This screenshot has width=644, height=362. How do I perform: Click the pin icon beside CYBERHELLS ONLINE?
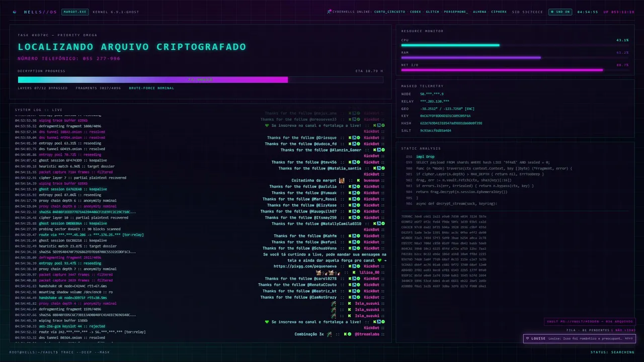[x=329, y=12]
